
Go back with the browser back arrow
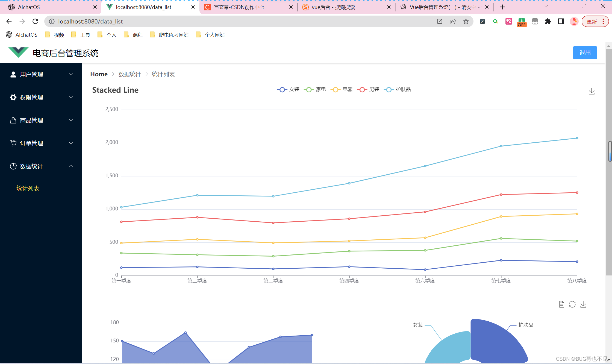coord(9,21)
